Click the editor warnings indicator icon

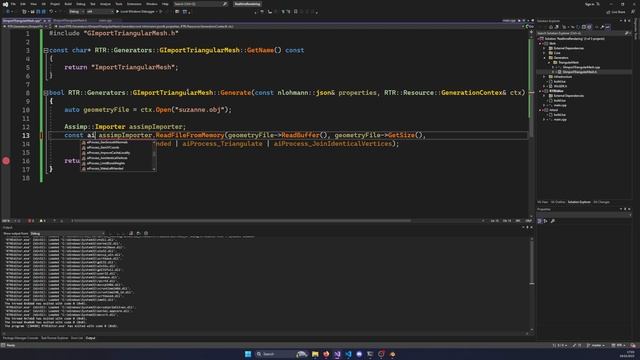coord(42,221)
